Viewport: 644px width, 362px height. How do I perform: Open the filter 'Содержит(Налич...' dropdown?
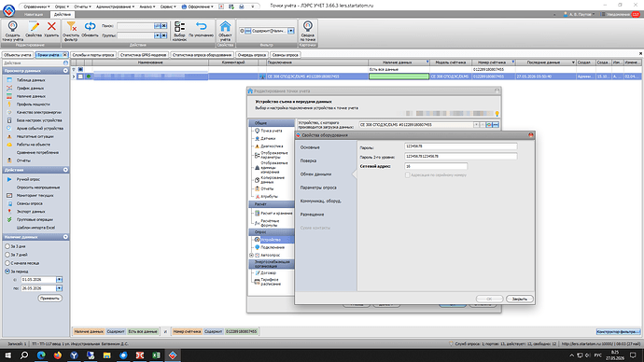[291, 31]
